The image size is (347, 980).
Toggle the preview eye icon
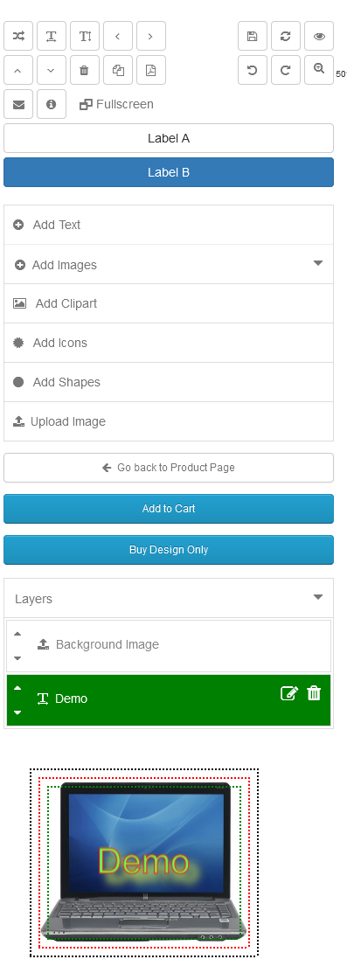319,36
